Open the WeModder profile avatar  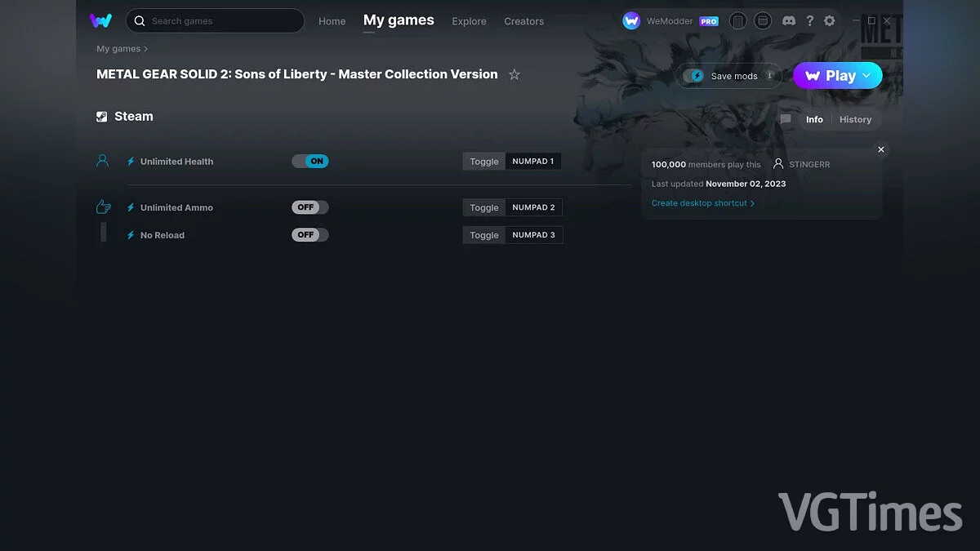point(631,21)
